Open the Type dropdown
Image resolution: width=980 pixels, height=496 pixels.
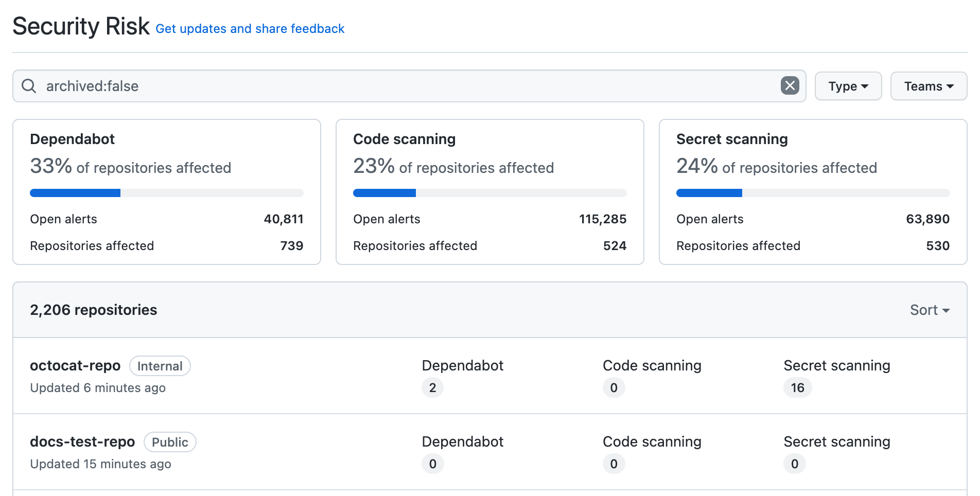(x=848, y=86)
